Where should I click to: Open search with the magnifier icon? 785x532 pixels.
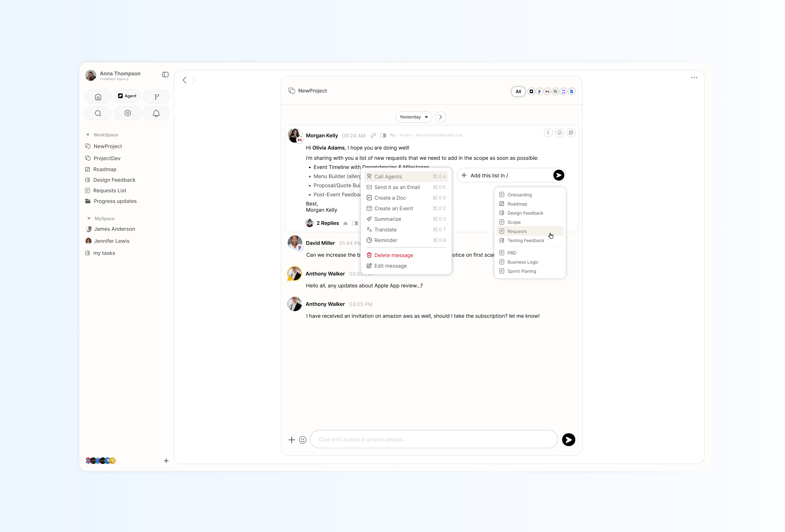(98, 113)
